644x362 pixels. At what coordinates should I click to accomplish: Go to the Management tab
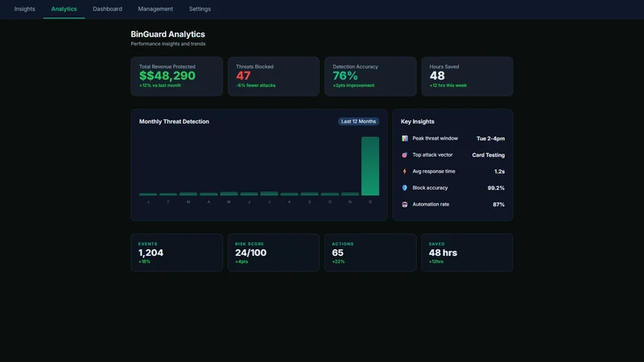click(155, 9)
